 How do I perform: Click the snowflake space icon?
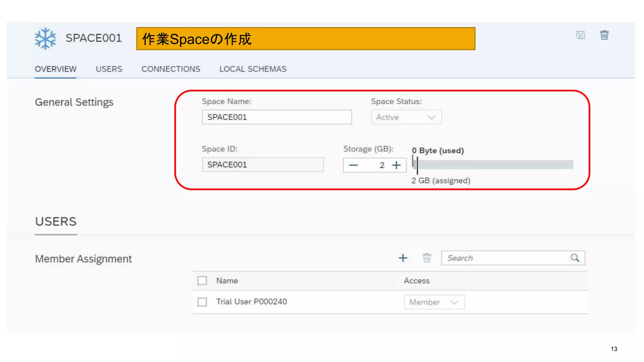click(45, 39)
